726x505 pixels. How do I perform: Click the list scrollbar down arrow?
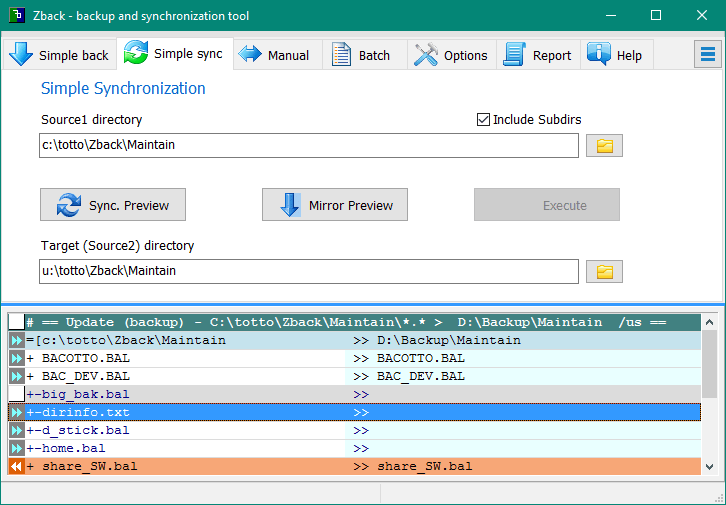point(709,467)
